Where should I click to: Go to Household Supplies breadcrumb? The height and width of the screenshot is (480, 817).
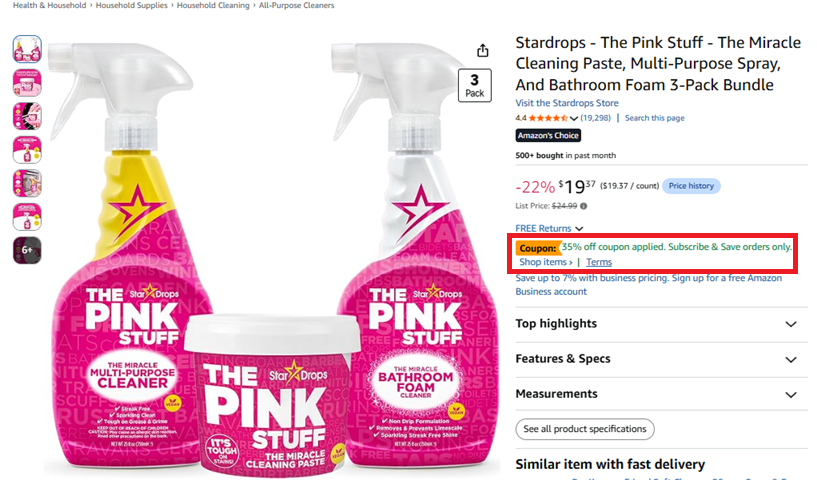[131, 5]
